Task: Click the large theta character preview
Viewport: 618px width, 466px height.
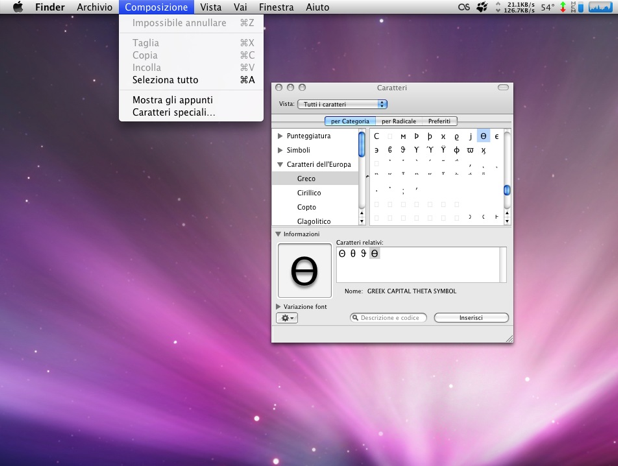Action: (x=305, y=270)
